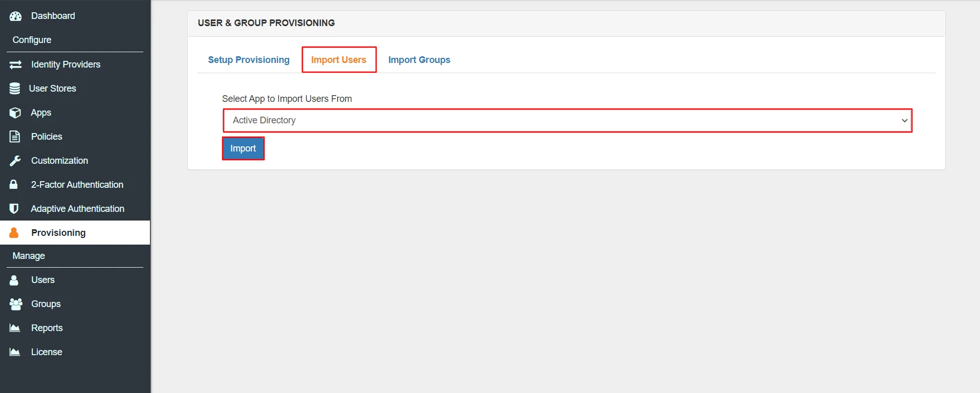Image resolution: width=980 pixels, height=393 pixels.
Task: Click the Identity Providers arrows icon
Action: pos(15,64)
